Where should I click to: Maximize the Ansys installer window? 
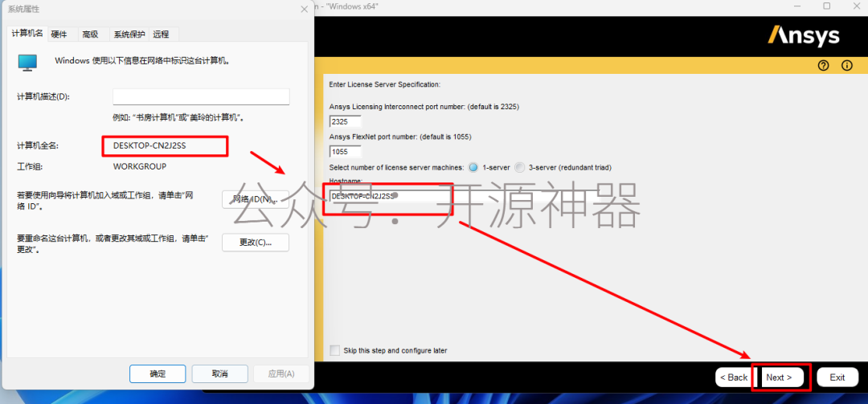coord(826,6)
